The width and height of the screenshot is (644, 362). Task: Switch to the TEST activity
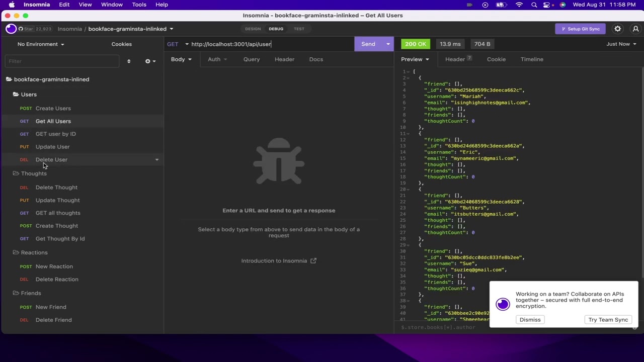pos(299,29)
